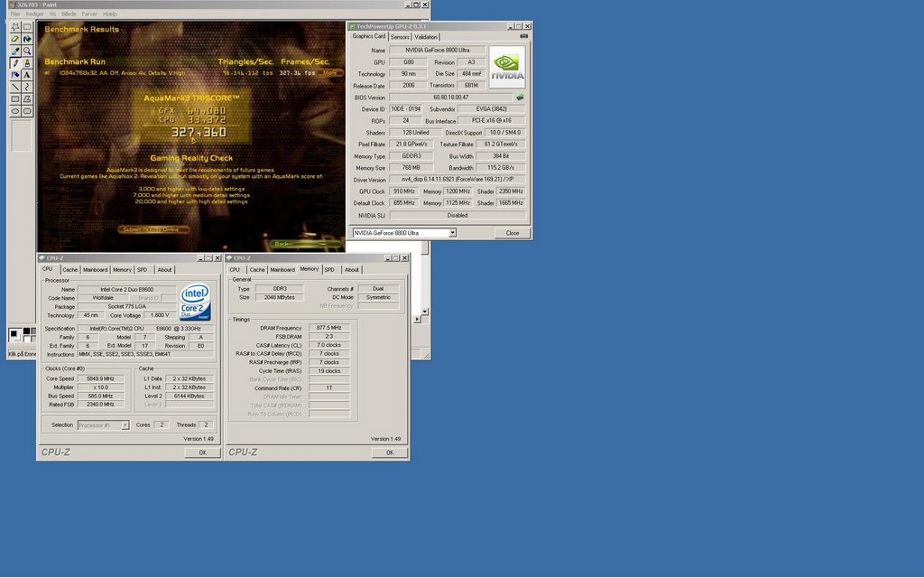This screenshot has height=578, width=924.
Task: Click Paint's foreground/background color indicator box
Action: 15,335
